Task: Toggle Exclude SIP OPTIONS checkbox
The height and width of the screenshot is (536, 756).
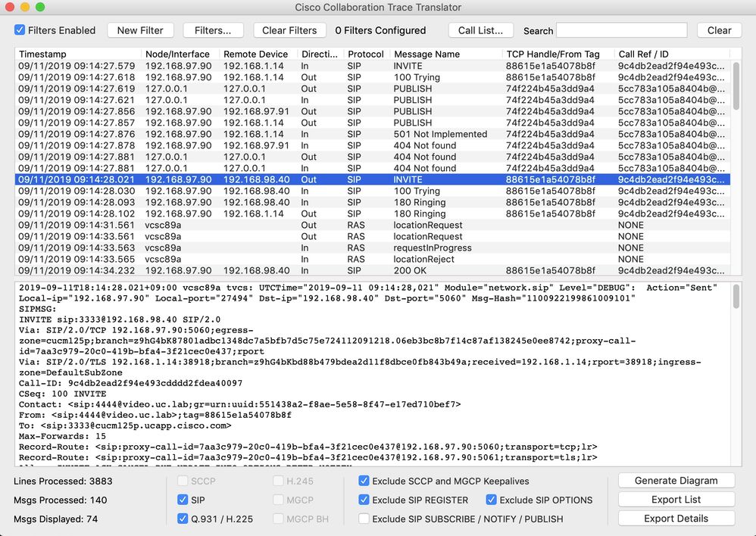Action: pyautogui.click(x=492, y=500)
